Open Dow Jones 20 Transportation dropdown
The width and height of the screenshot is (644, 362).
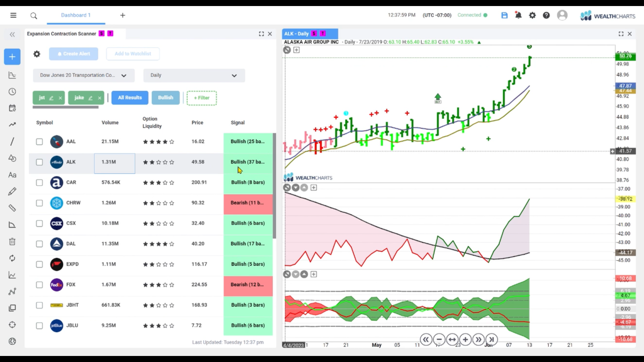84,75
